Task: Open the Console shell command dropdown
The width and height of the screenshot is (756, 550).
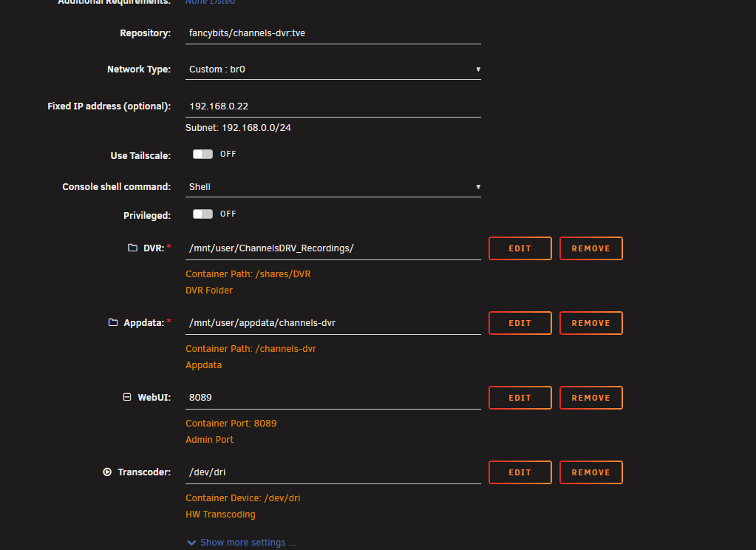Action: pos(333,187)
